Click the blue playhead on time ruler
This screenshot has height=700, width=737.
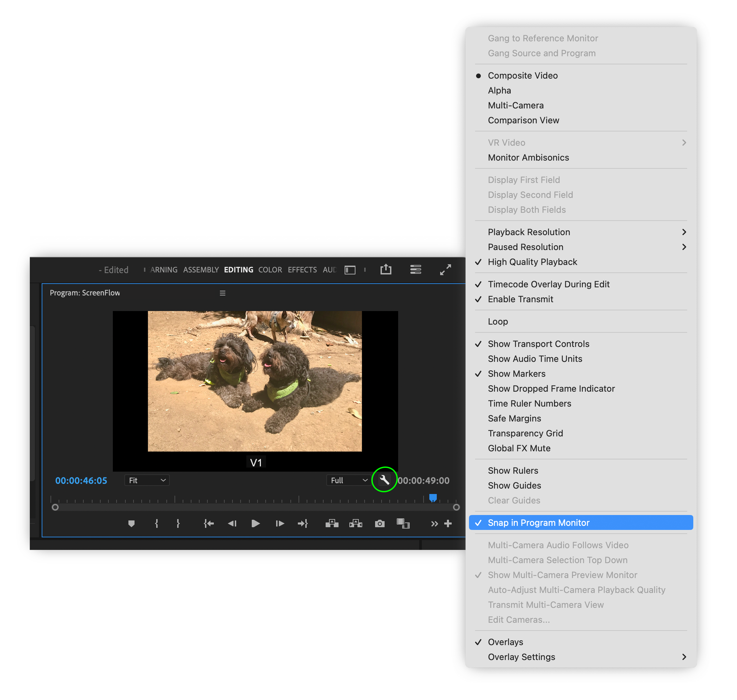(433, 498)
